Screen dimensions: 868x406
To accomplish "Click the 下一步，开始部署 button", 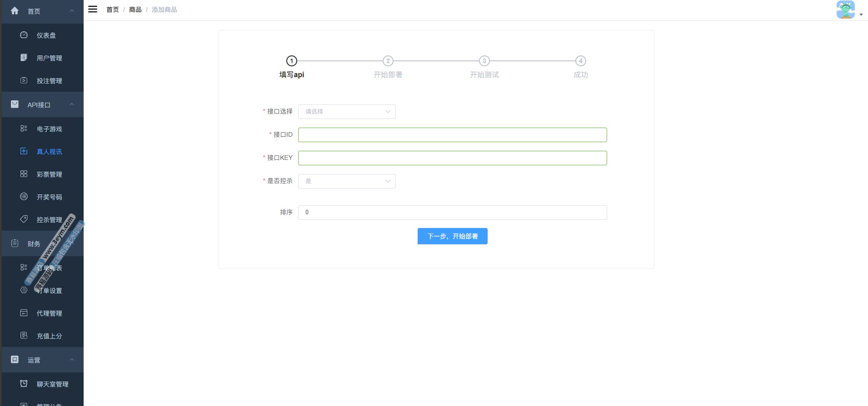I will tap(452, 236).
